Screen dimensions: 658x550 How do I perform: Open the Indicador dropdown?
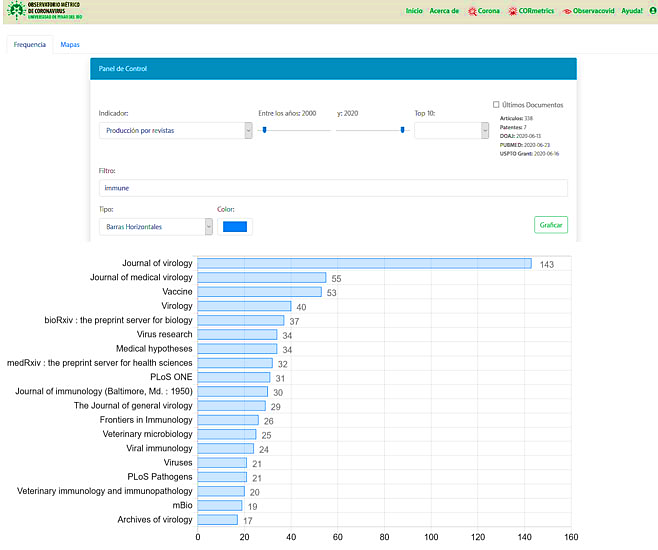[x=175, y=130]
